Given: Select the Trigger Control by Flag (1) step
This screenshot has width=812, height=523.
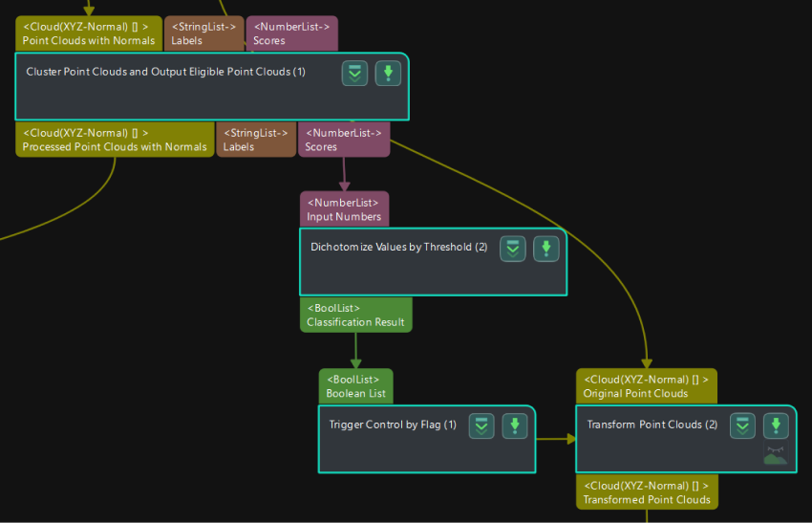Looking at the screenshot, I should point(427,439).
